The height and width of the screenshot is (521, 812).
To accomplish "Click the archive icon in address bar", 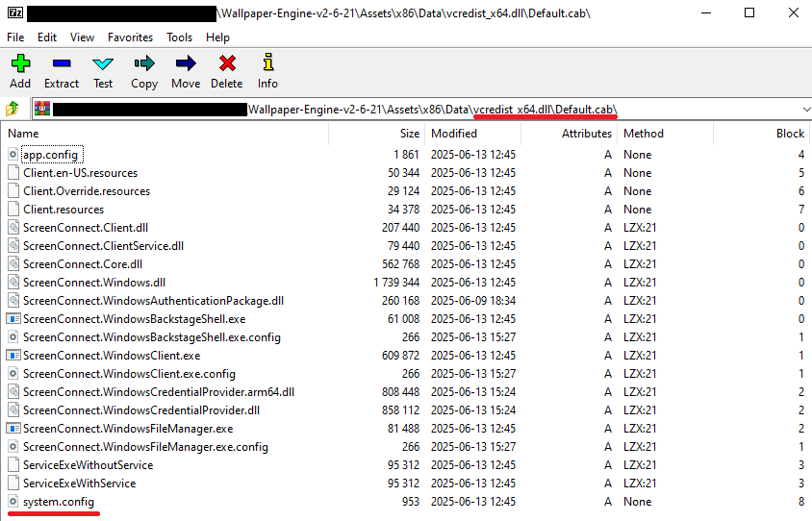I will [x=42, y=109].
